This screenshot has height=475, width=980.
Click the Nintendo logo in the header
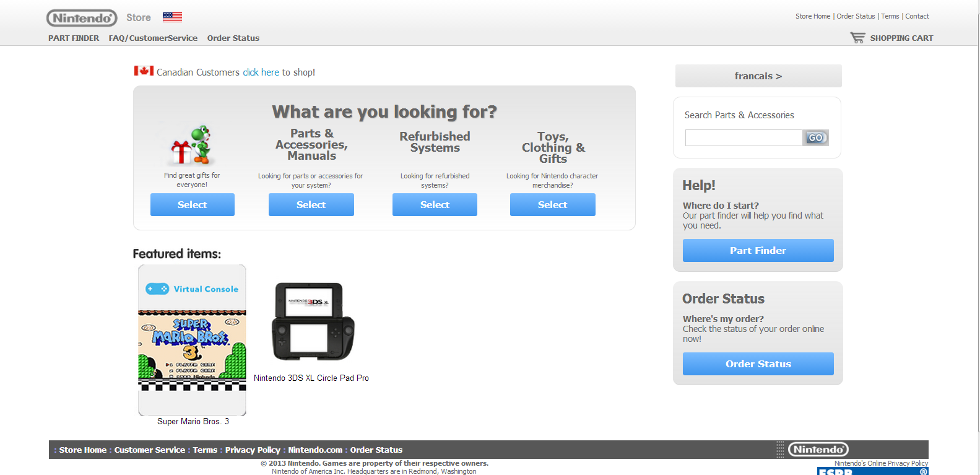82,18
